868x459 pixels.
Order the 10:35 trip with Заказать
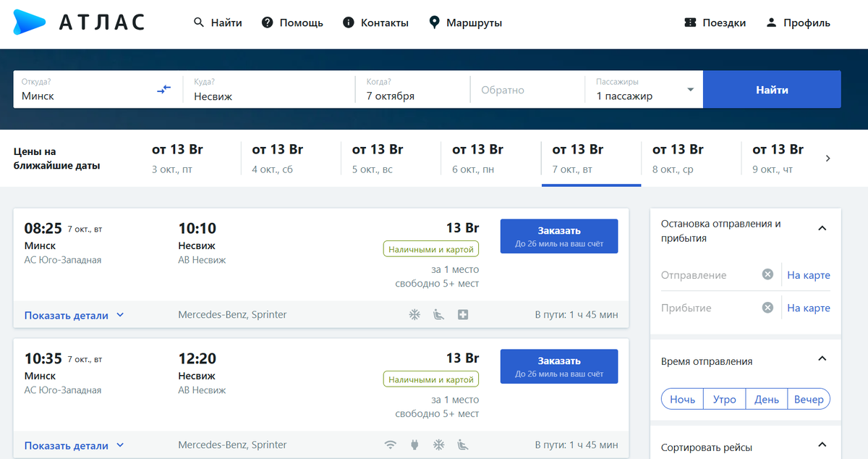click(x=559, y=367)
